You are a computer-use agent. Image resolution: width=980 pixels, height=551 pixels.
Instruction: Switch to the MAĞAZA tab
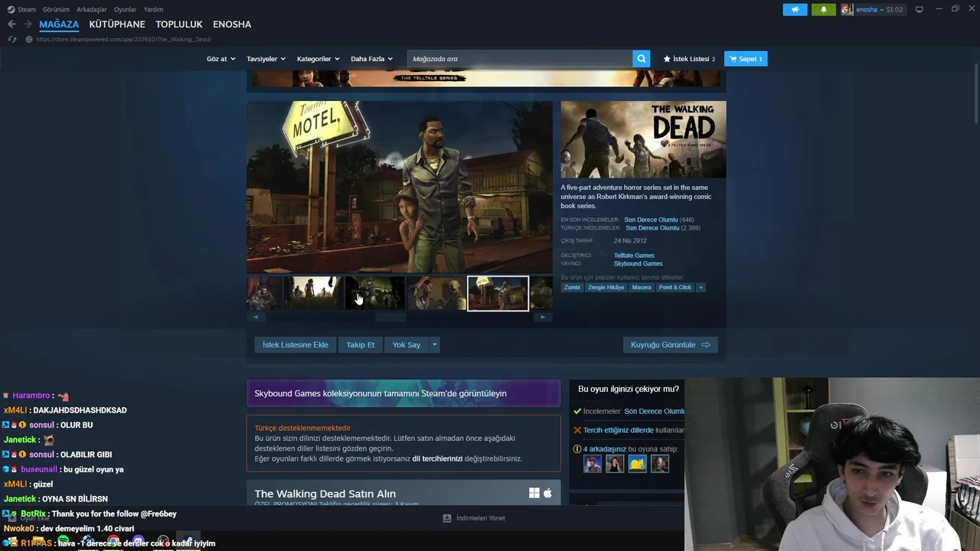point(59,24)
